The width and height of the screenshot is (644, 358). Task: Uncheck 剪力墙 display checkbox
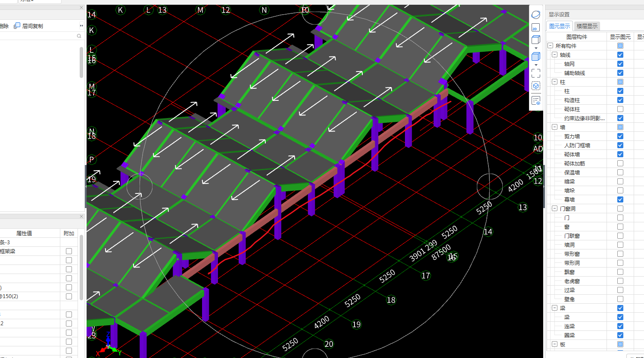[x=620, y=136]
